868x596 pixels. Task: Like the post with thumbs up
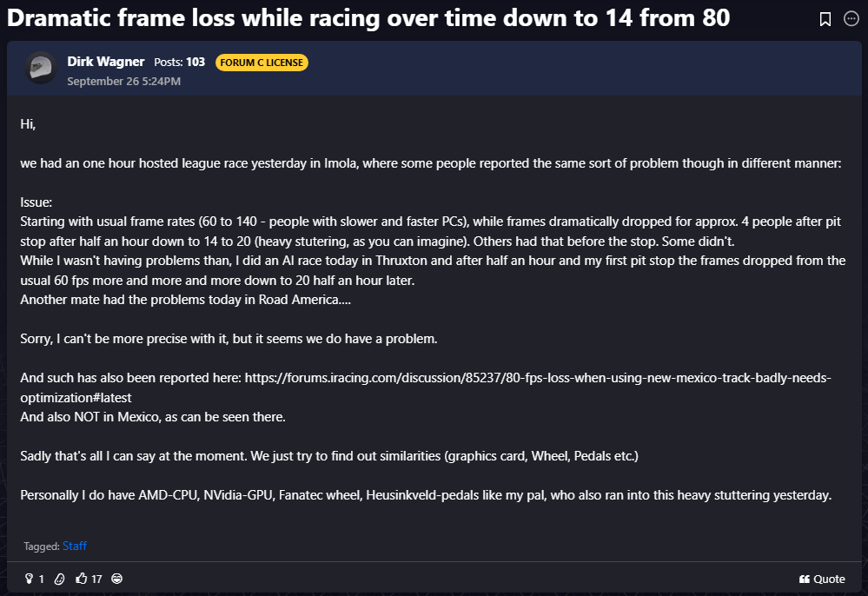click(82, 579)
